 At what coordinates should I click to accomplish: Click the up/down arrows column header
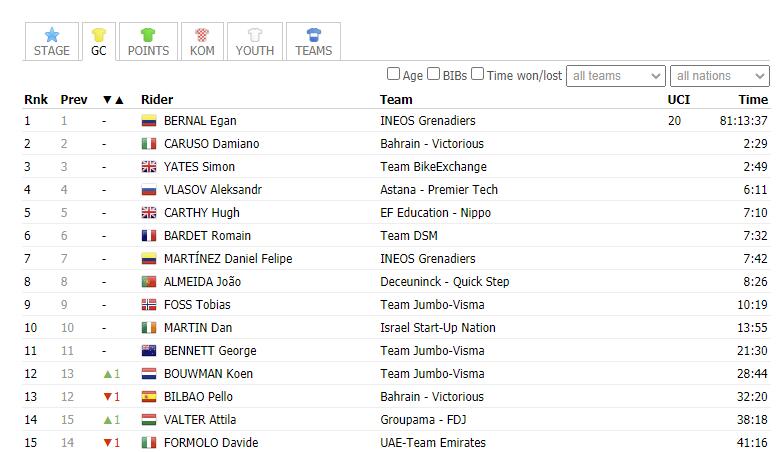point(113,100)
